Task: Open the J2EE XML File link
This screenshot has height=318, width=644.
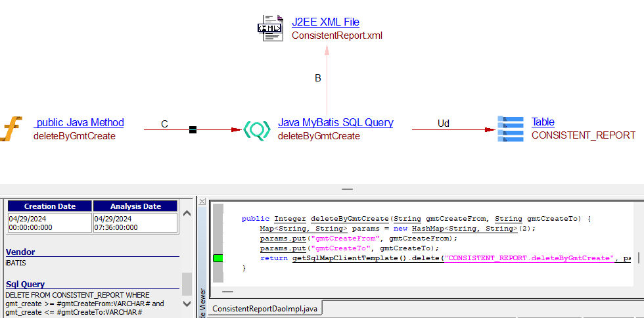Action: (x=325, y=22)
